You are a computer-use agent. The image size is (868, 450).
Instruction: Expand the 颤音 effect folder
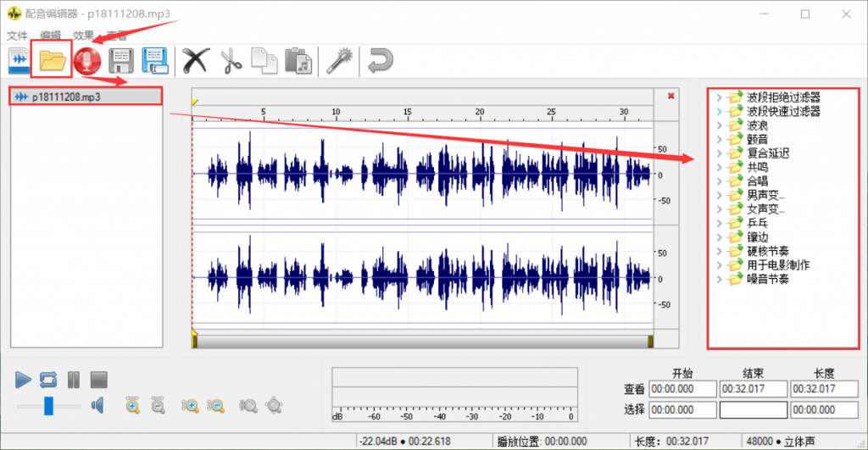pos(719,140)
